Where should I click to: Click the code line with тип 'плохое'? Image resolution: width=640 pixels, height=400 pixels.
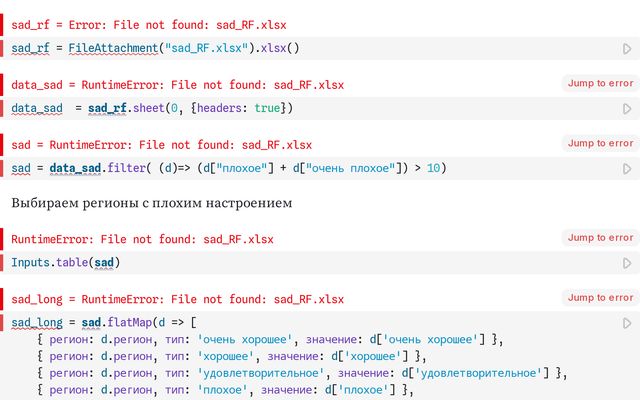coord(225,390)
